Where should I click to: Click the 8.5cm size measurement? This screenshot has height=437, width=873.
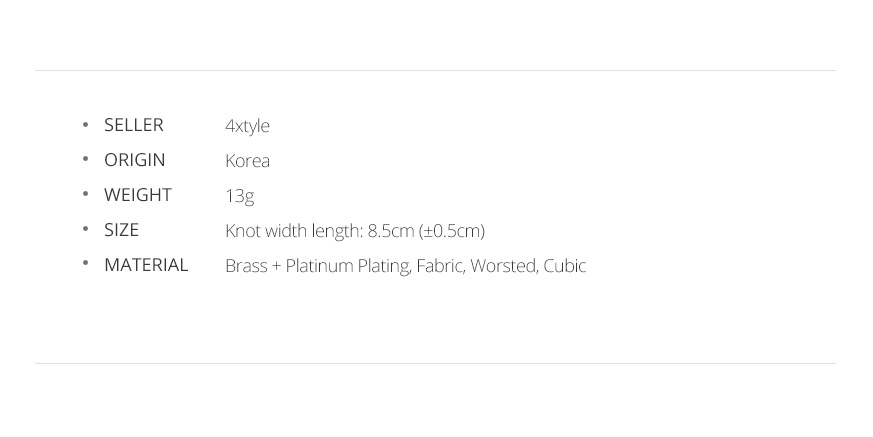pos(390,231)
